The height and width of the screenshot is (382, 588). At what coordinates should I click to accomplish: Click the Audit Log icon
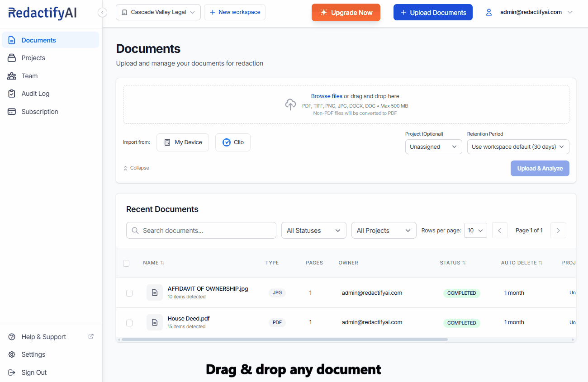point(11,94)
